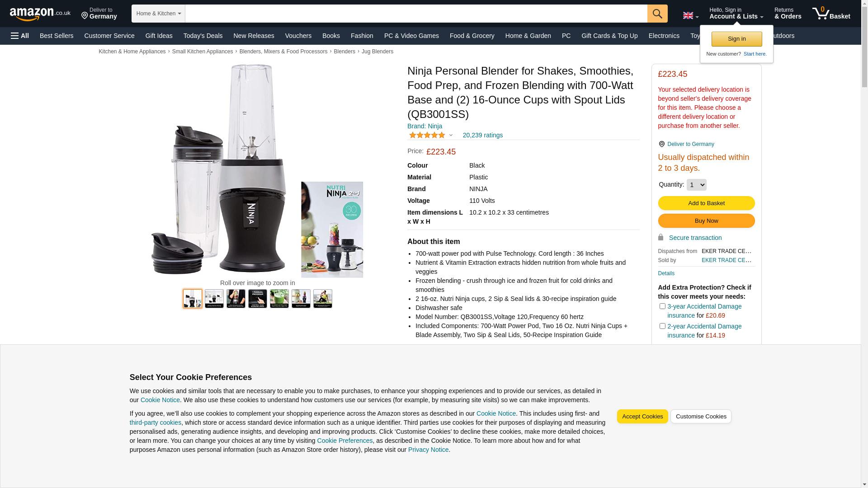The height and width of the screenshot is (488, 868).
Task: Select the second product image thumbnail
Action: coord(214,299)
